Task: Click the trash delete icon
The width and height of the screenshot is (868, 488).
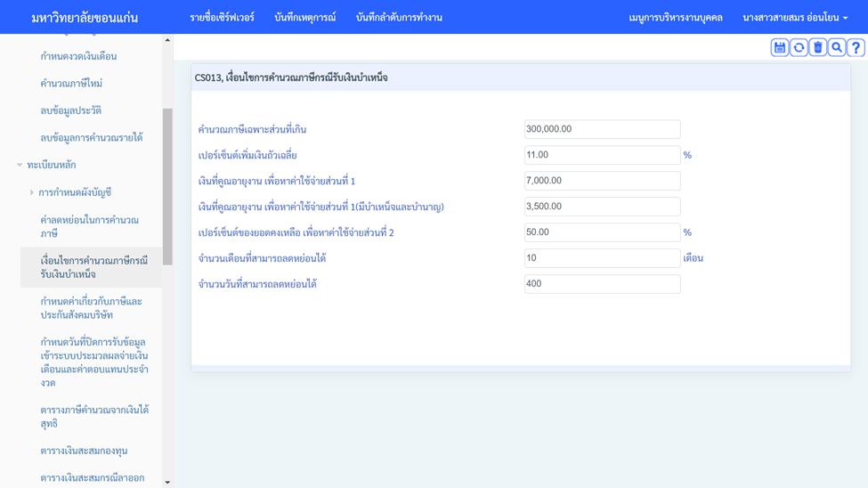Action: pos(817,48)
